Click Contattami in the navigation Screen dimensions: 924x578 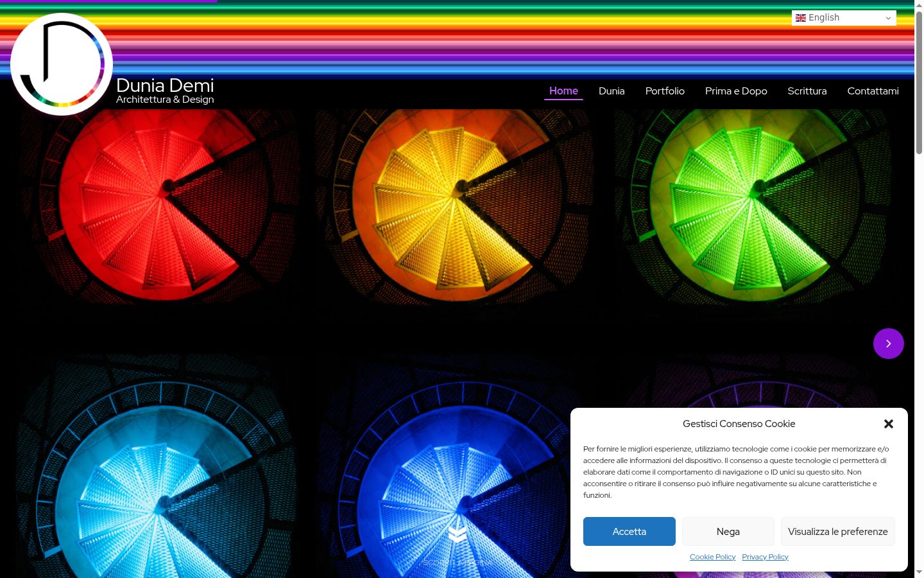[x=873, y=91]
